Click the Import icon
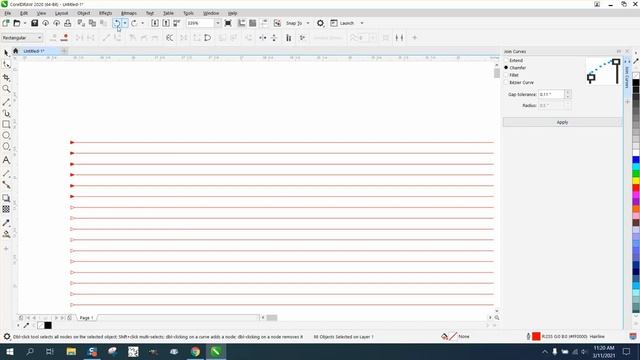 [x=155, y=23]
